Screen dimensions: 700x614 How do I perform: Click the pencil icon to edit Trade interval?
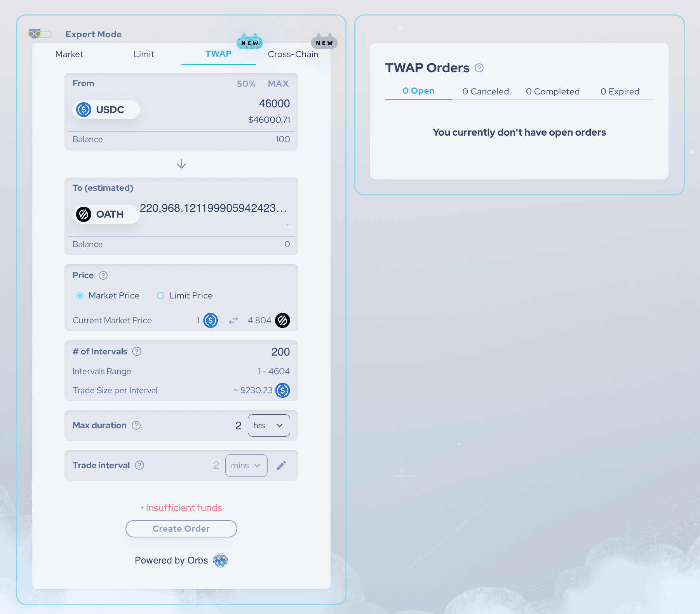tap(281, 466)
